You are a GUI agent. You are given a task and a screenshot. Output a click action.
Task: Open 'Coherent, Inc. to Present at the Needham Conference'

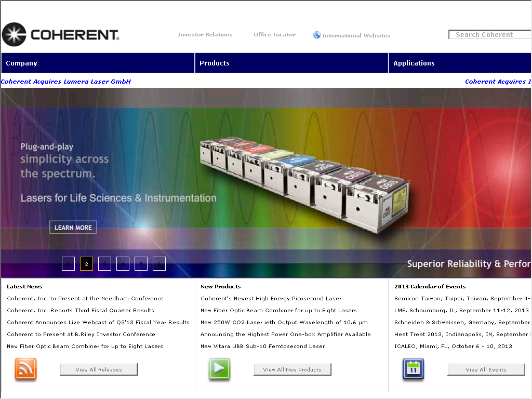click(85, 299)
